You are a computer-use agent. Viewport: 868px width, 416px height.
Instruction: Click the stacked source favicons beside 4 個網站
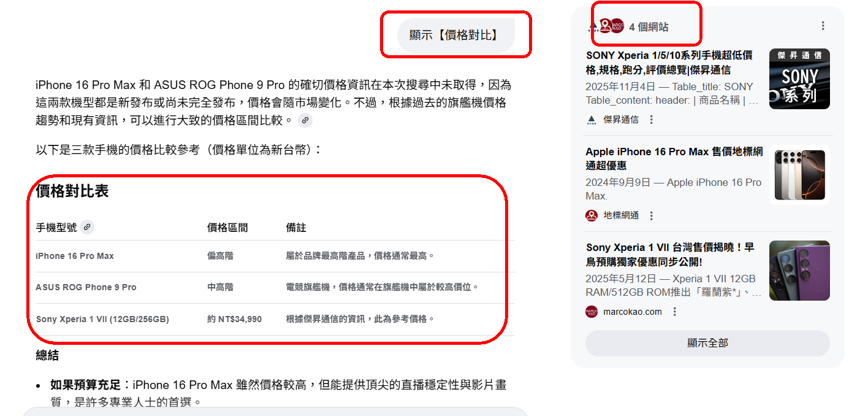click(607, 26)
